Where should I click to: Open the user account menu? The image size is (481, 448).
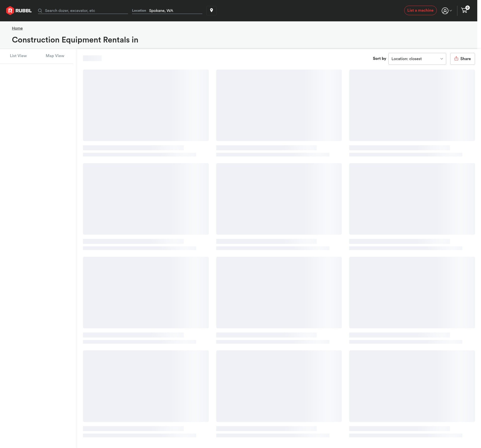(447, 11)
